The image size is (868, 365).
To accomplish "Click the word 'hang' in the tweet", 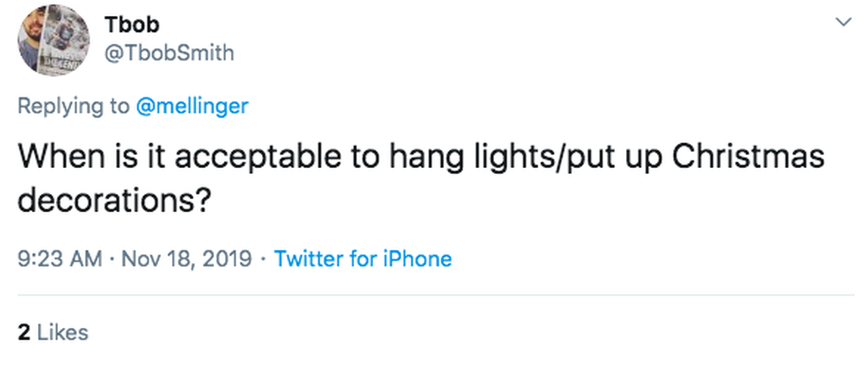I will pyautogui.click(x=417, y=157).
